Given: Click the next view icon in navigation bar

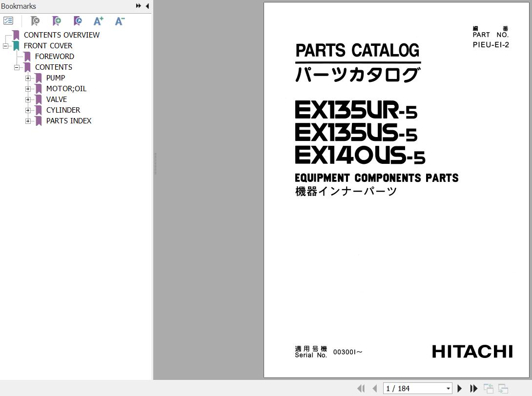Looking at the screenshot, I should [503, 388].
